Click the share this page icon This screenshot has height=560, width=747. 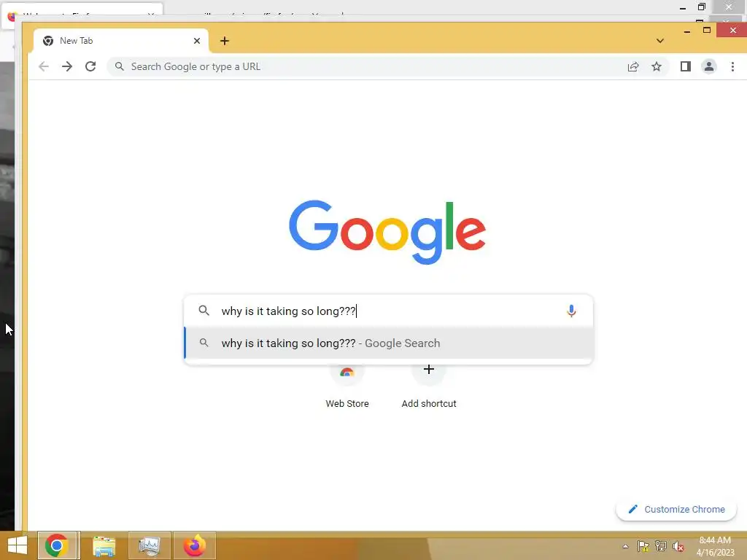click(x=633, y=66)
